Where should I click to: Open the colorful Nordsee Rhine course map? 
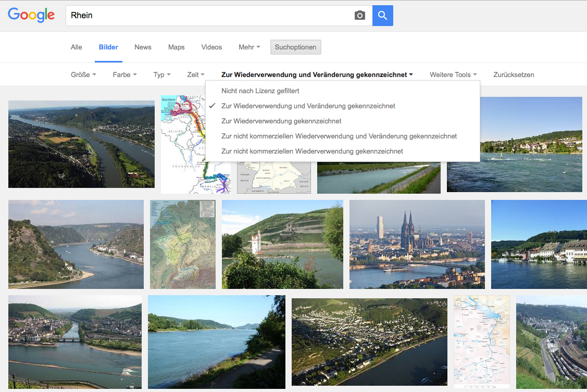click(183, 144)
